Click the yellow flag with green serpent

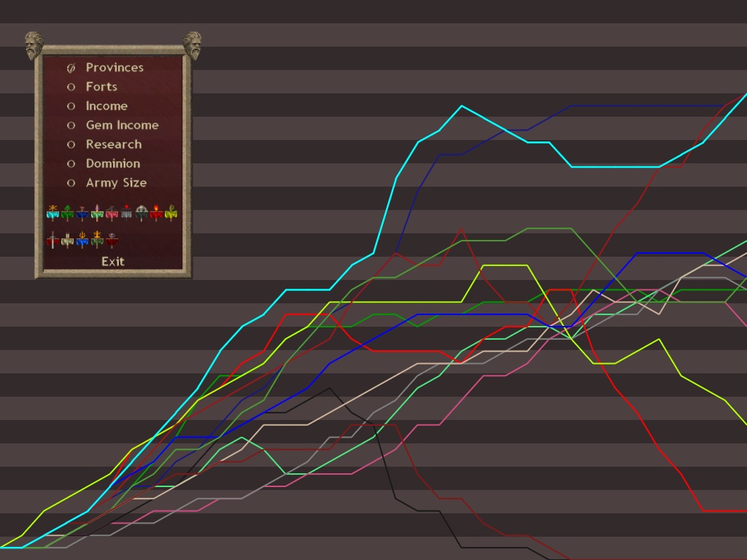tap(171, 213)
